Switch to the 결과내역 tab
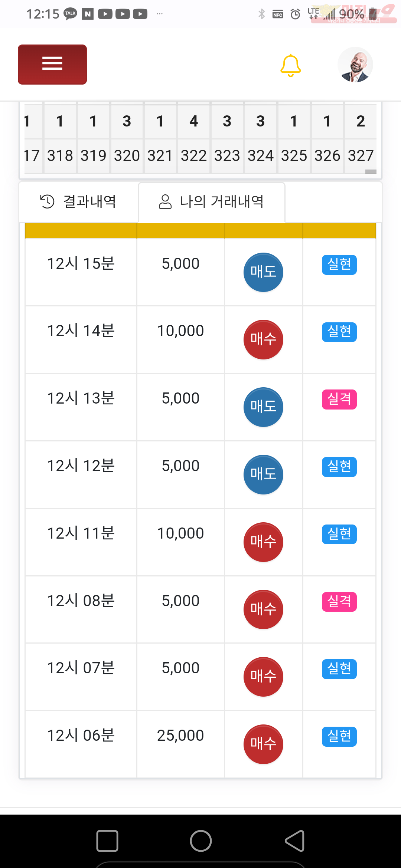 coord(78,202)
